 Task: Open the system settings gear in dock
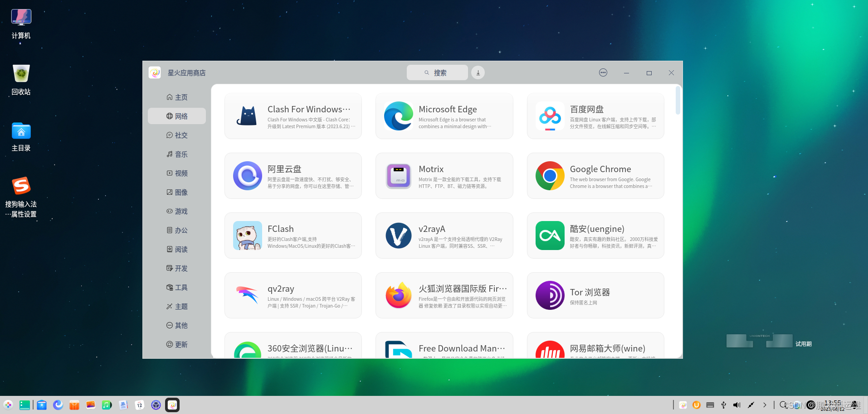pyautogui.click(x=156, y=405)
